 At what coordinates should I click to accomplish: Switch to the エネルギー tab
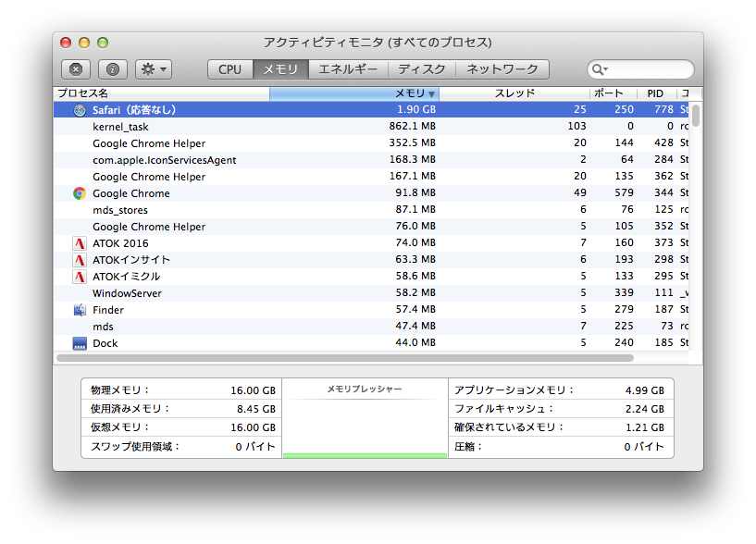pos(348,69)
